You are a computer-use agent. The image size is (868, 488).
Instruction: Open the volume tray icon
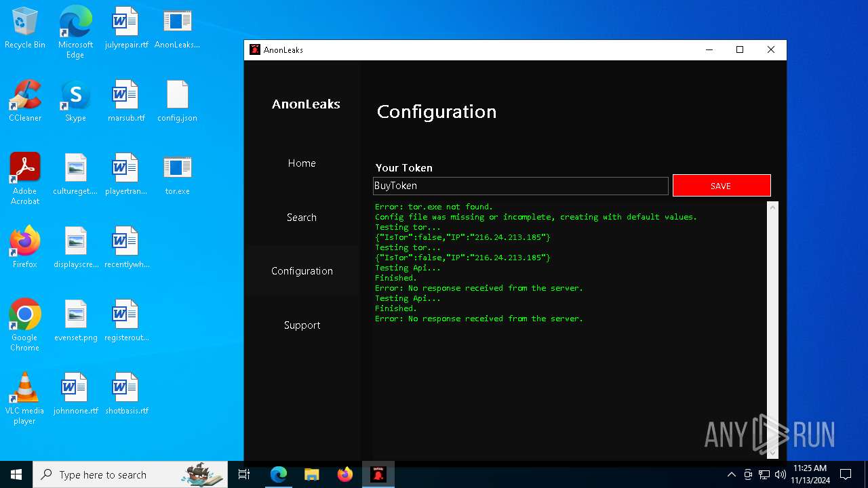tap(781, 474)
